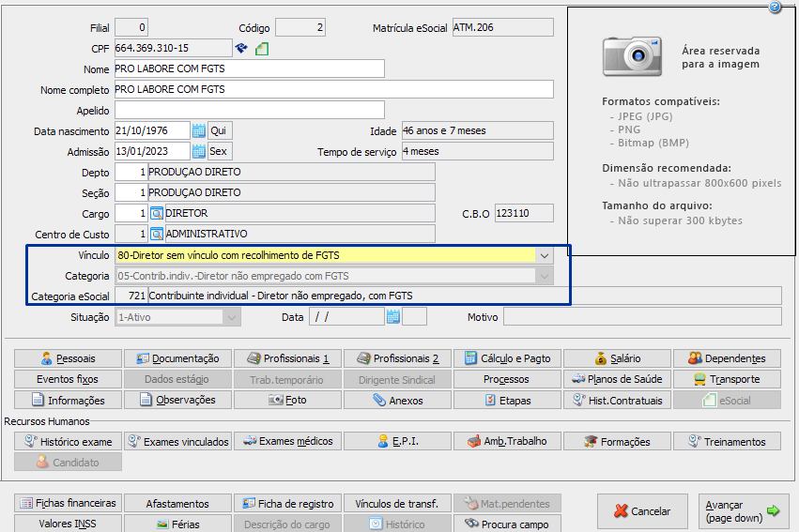The image size is (799, 532).
Task: Click the E.P.I. button
Action: (397, 441)
